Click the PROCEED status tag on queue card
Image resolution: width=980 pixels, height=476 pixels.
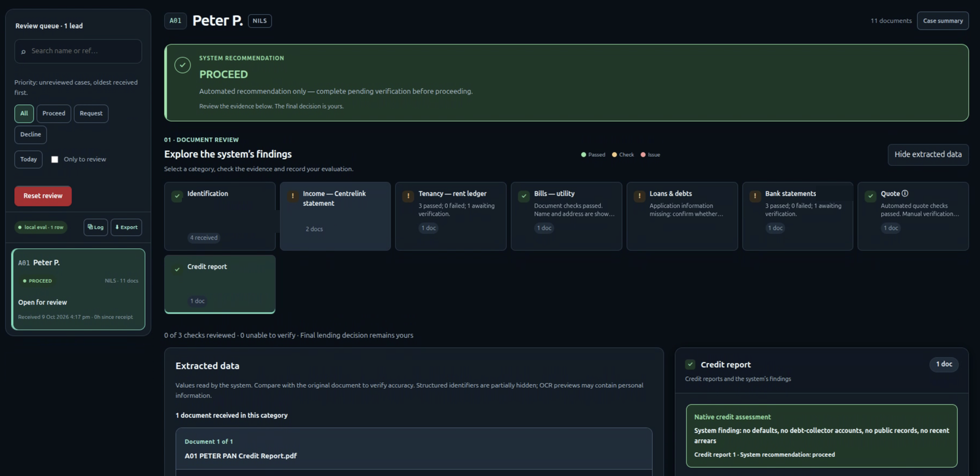[x=37, y=281]
